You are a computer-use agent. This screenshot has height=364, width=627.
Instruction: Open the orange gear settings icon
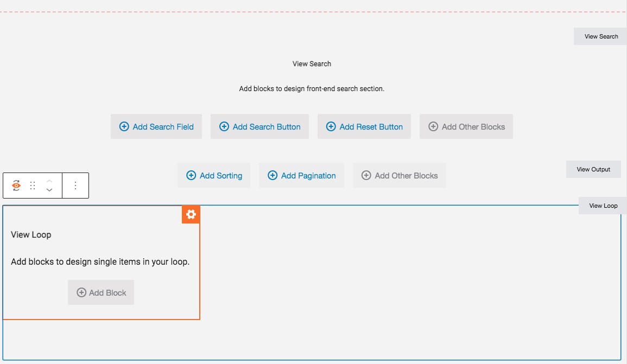coord(191,215)
